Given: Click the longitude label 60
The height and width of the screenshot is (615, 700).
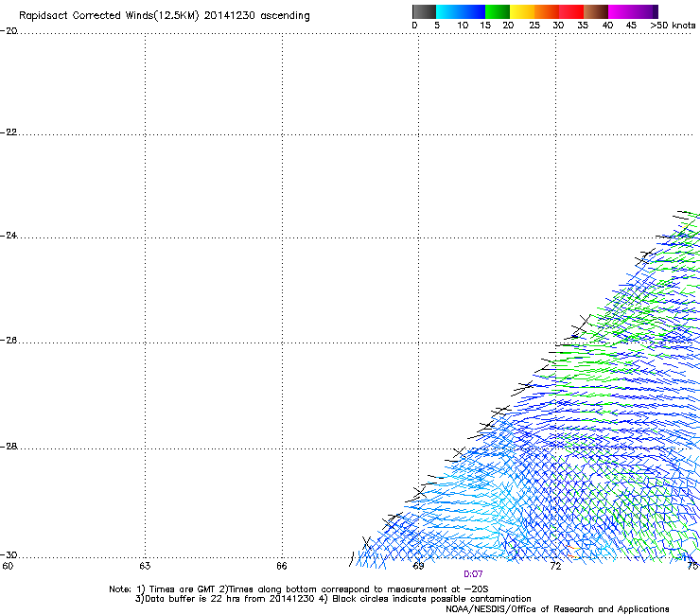Looking at the screenshot, I should click(x=8, y=566).
